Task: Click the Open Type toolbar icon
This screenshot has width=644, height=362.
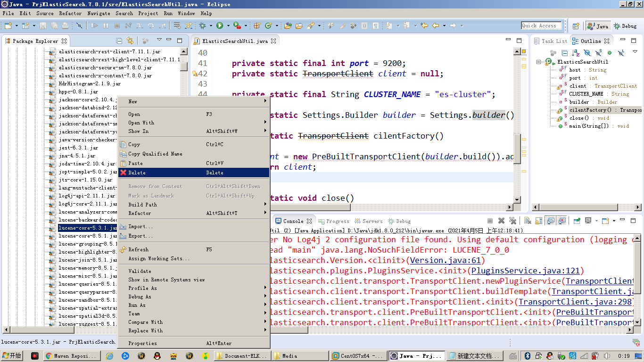Action: [288, 25]
